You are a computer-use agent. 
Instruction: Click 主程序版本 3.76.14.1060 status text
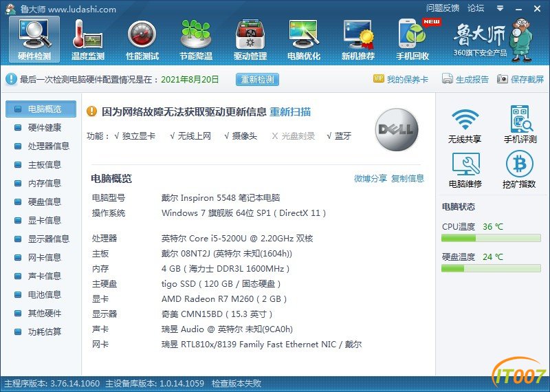[x=52, y=384]
